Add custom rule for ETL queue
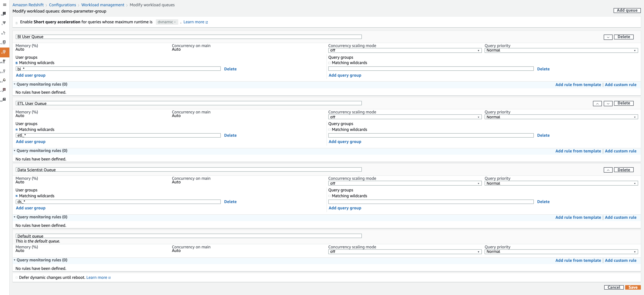This screenshot has width=644, height=295. [x=620, y=151]
